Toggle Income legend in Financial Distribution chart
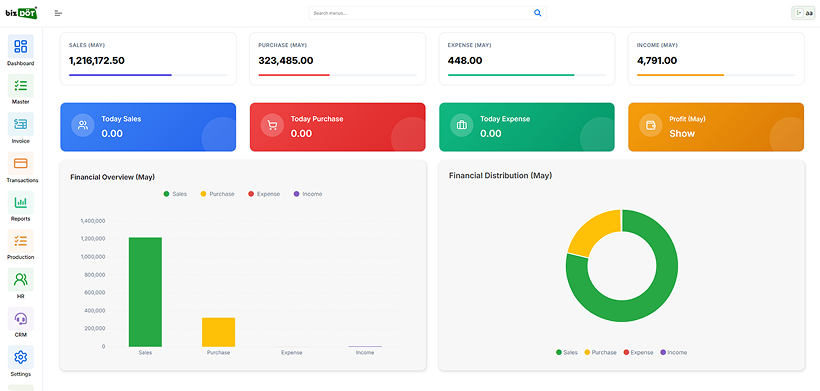The height and width of the screenshot is (391, 820). pyautogui.click(x=674, y=352)
